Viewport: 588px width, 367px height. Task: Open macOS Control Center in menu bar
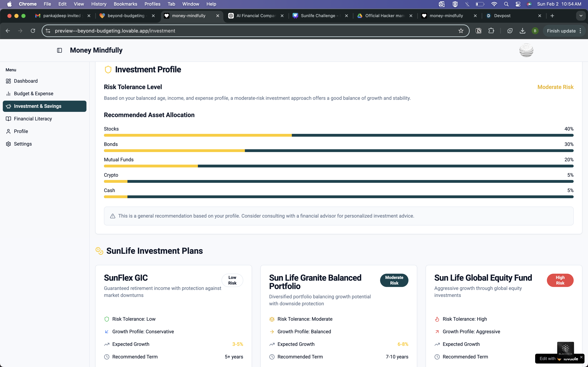(518, 4)
